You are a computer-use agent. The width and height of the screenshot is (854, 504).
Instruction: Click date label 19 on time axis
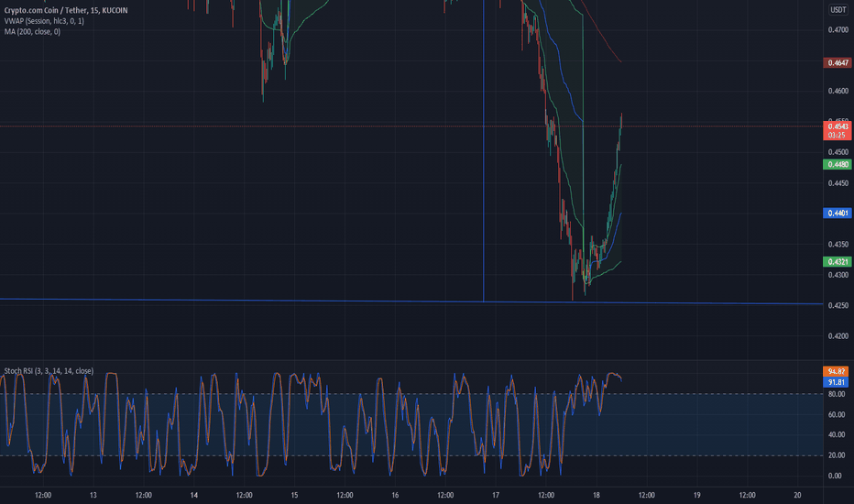pos(696,495)
